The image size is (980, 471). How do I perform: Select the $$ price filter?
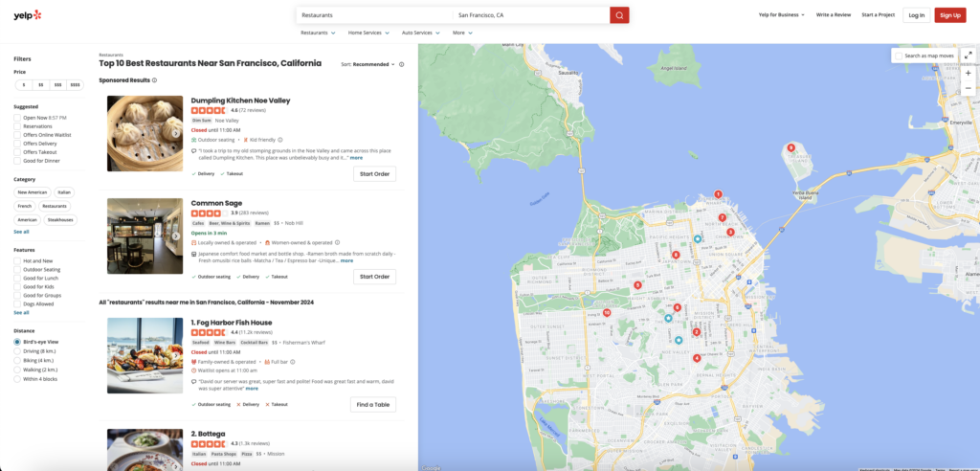pyautogui.click(x=41, y=85)
